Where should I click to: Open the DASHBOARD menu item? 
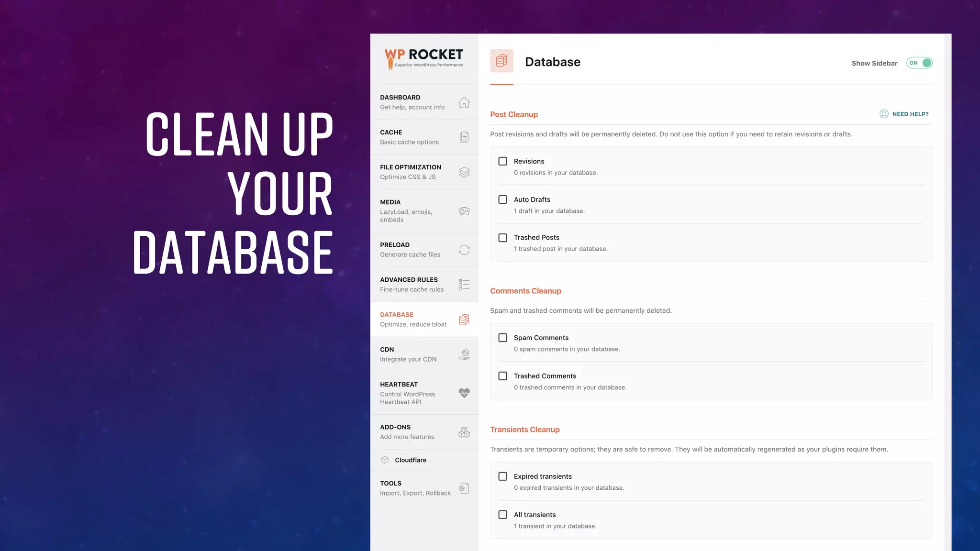click(424, 102)
